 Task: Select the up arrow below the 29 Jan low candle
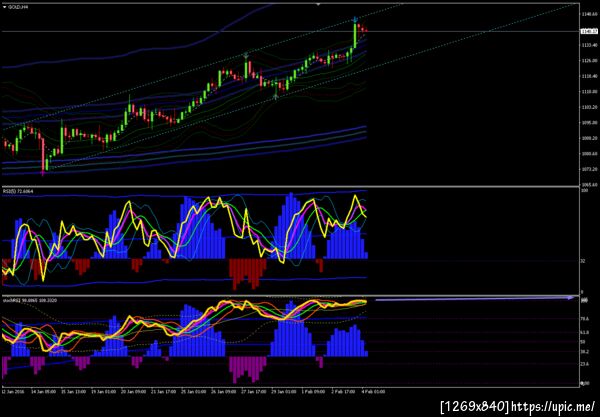click(x=276, y=97)
